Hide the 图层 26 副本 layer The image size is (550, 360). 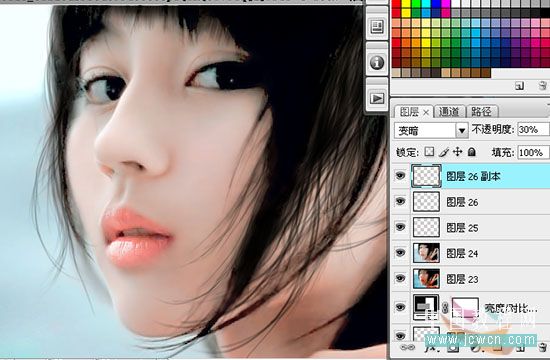point(400,175)
